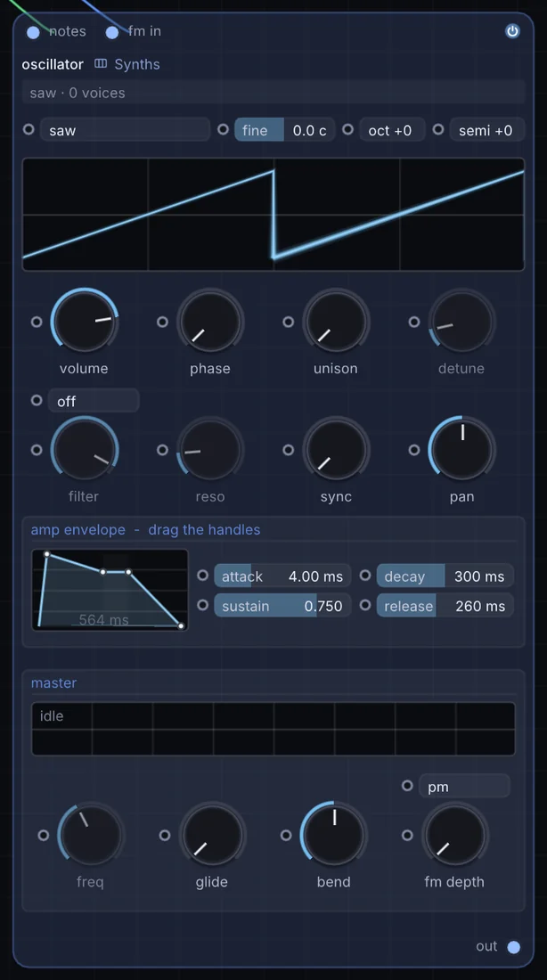Viewport: 547px width, 980px height.
Task: Click modulation port beside volume knob
Action: tap(37, 322)
